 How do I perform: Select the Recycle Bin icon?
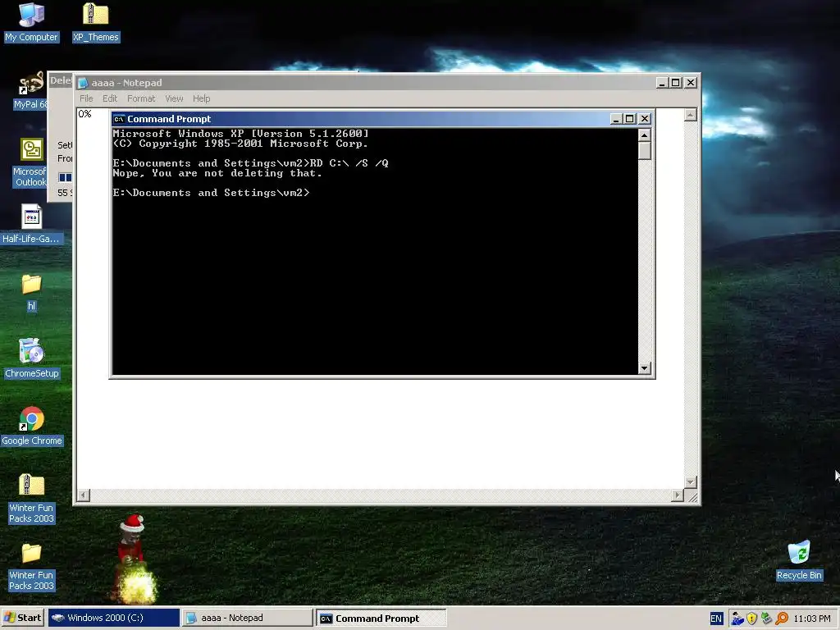pos(799,560)
